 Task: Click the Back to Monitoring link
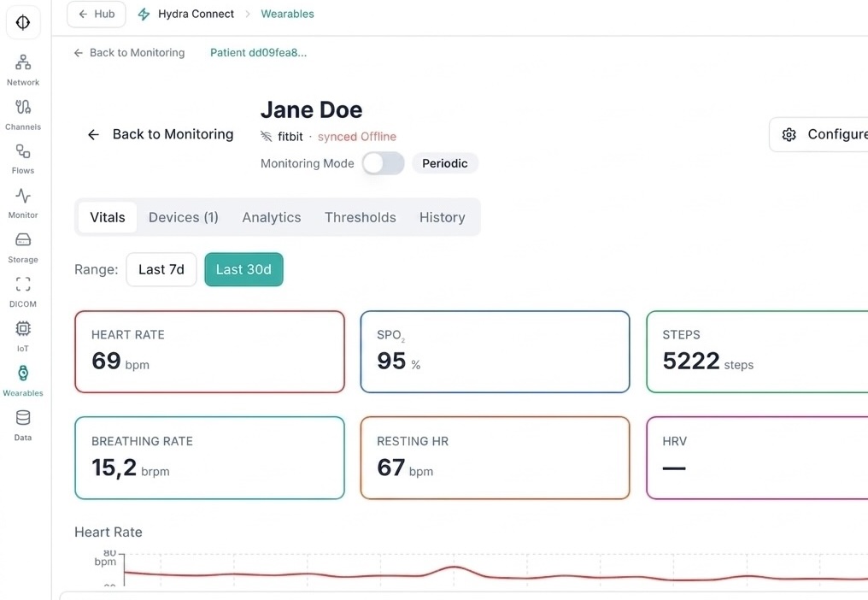click(x=128, y=52)
